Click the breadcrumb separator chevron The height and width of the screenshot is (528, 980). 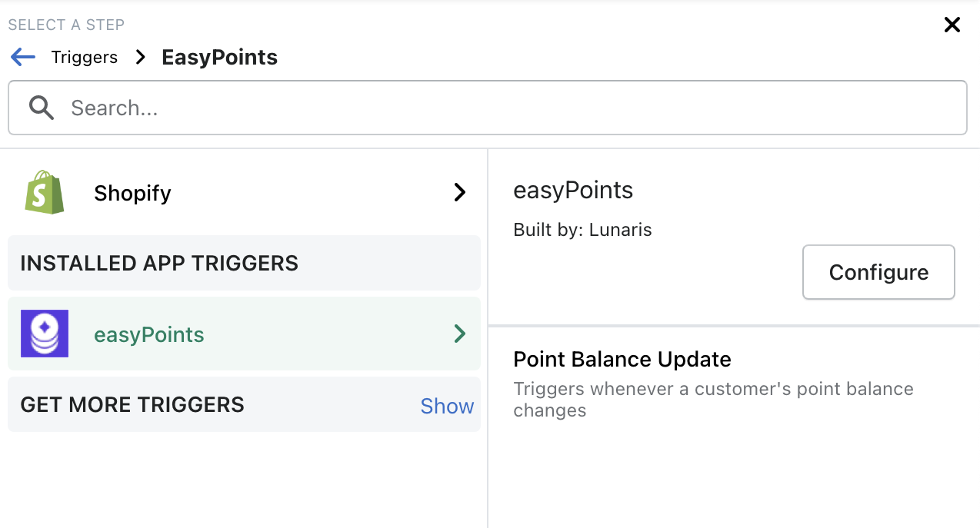140,57
